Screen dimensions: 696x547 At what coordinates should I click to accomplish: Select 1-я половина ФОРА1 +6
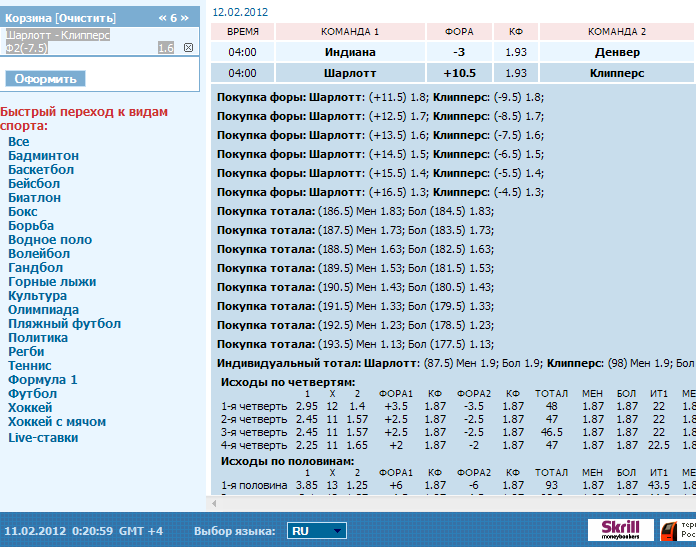click(x=395, y=485)
